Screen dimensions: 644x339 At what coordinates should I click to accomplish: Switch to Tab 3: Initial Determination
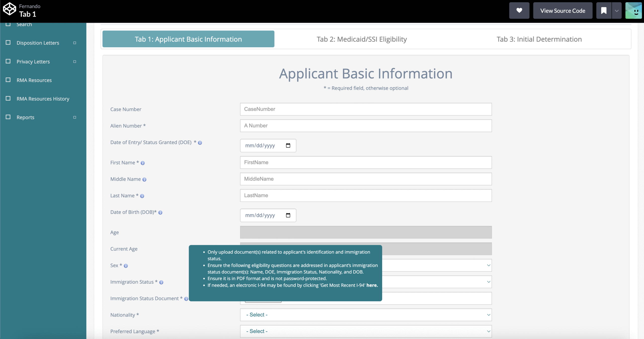click(x=539, y=39)
